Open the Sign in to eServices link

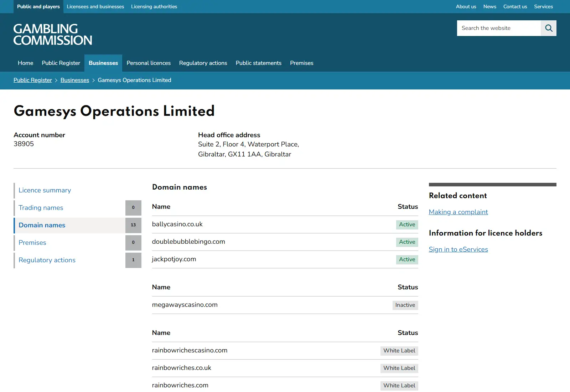[458, 249]
